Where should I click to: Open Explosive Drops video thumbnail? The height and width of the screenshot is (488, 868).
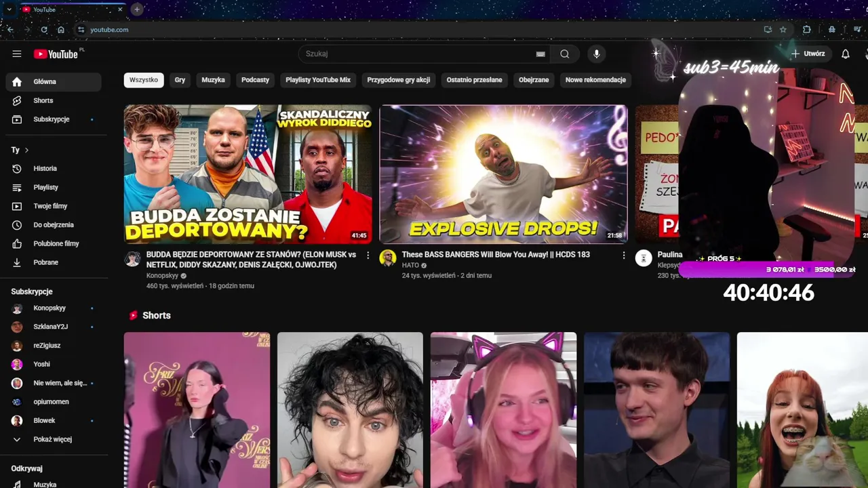503,174
